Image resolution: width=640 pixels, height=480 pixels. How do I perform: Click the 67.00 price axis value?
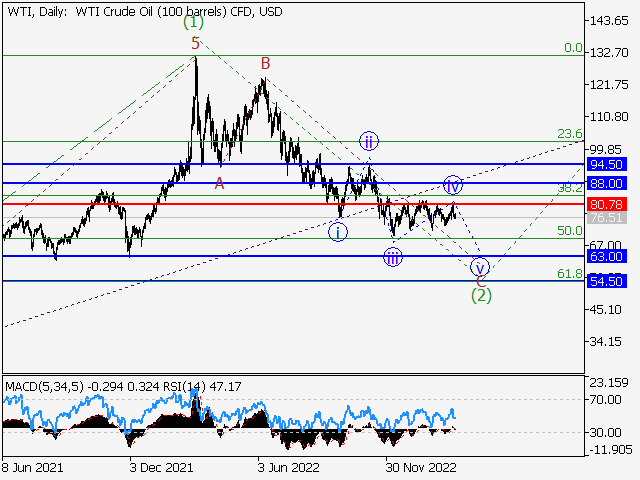(607, 245)
